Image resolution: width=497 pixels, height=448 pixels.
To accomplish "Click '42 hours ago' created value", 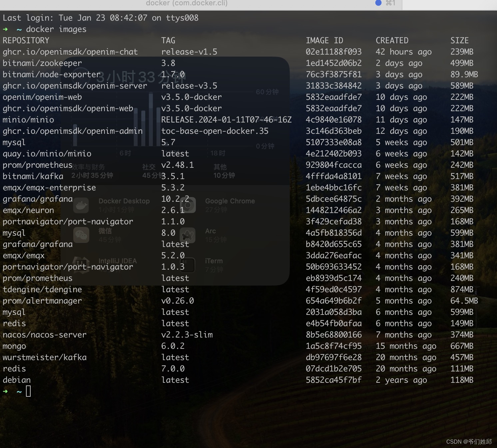I will click(404, 52).
